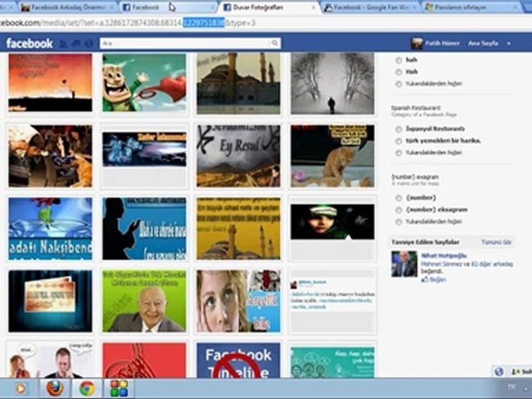This screenshot has width=532, height=399.
Task: Open the foggy trees and walker photo
Action: pyautogui.click(x=332, y=83)
